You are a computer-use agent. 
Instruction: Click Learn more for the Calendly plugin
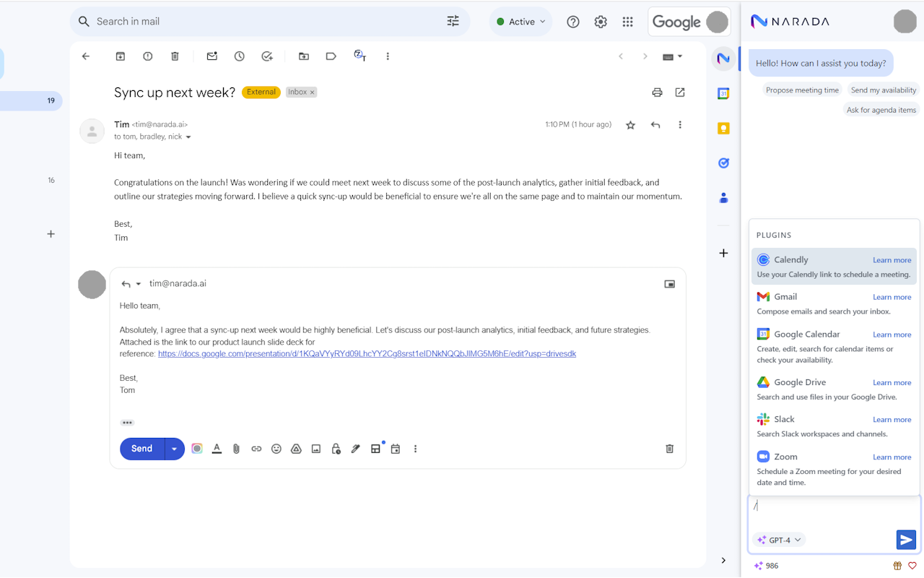[892, 259]
